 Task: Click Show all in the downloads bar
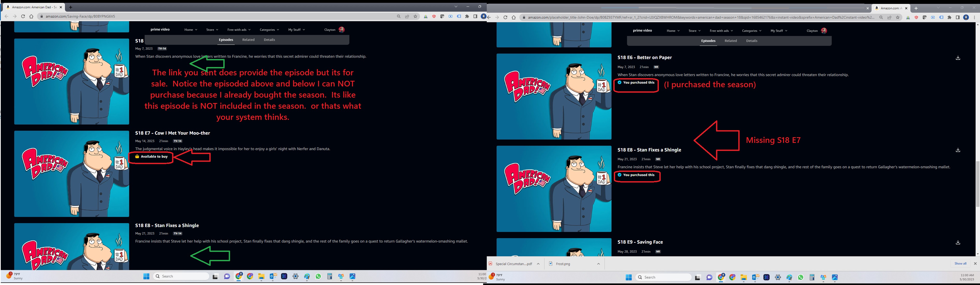[x=960, y=264]
